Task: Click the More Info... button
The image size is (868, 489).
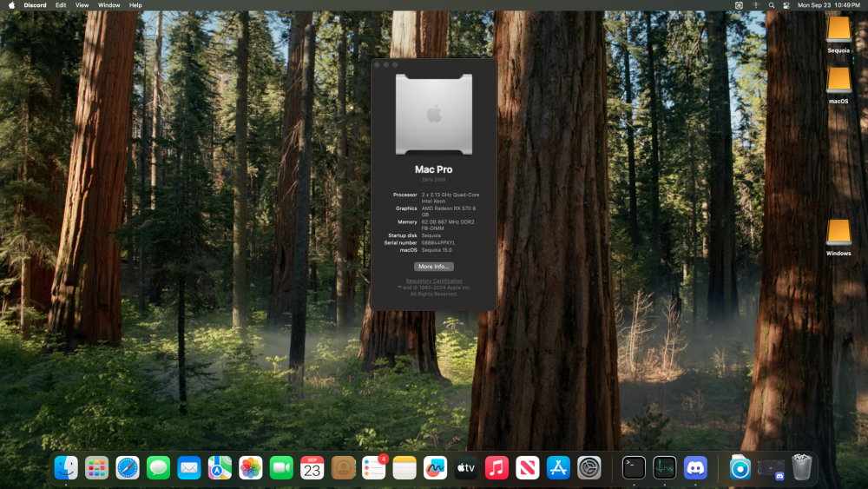Action: pyautogui.click(x=433, y=267)
